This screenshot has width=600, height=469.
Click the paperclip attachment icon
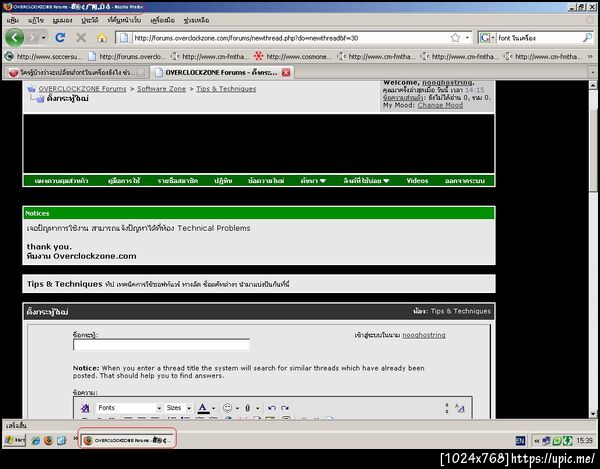[248, 408]
